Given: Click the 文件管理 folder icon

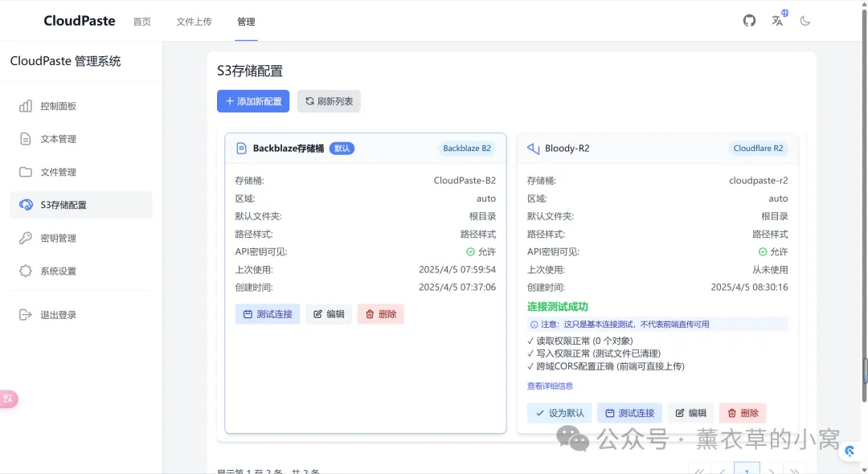Looking at the screenshot, I should tap(26, 172).
